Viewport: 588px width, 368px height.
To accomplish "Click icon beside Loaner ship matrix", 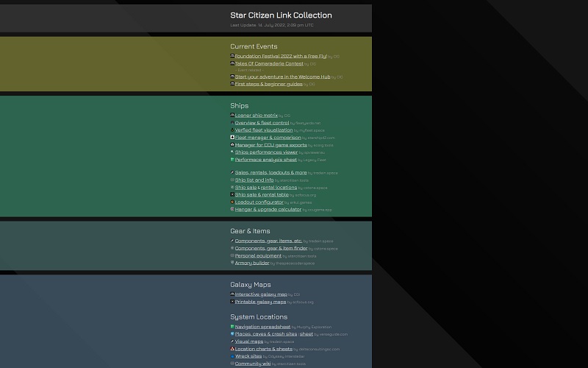I will point(232,116).
